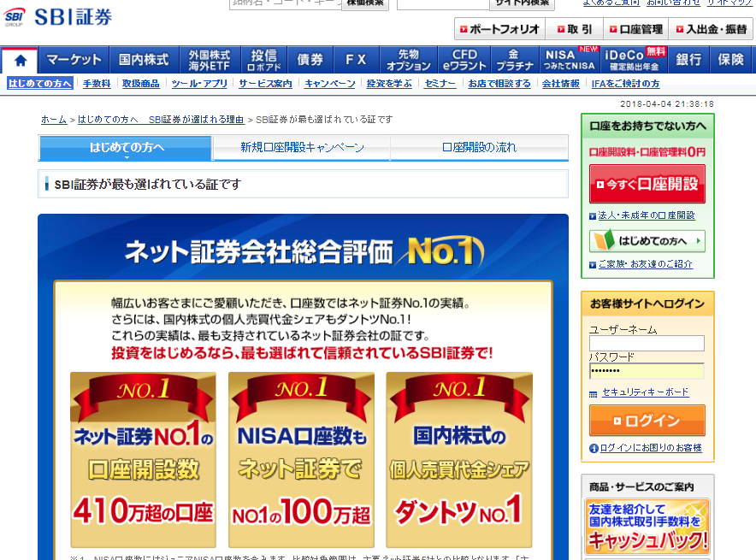Click the SBI証券 logo
The width and height of the screenshot is (756, 560).
point(57,17)
